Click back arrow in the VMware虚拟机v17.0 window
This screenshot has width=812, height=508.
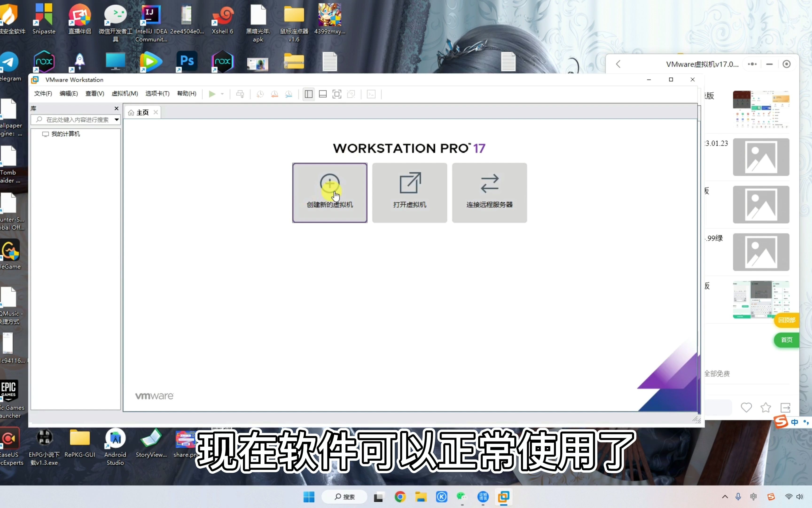(x=618, y=64)
